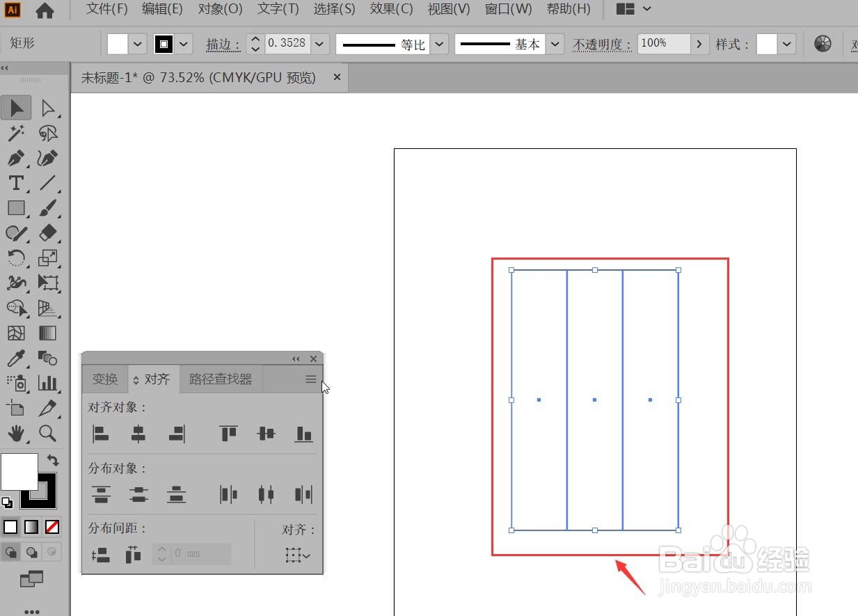
Task: Open arrange documents dropdown
Action: click(635, 9)
